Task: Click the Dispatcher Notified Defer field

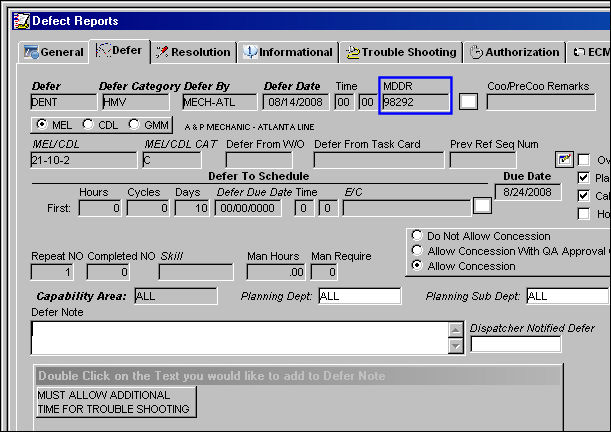Action: [516, 344]
